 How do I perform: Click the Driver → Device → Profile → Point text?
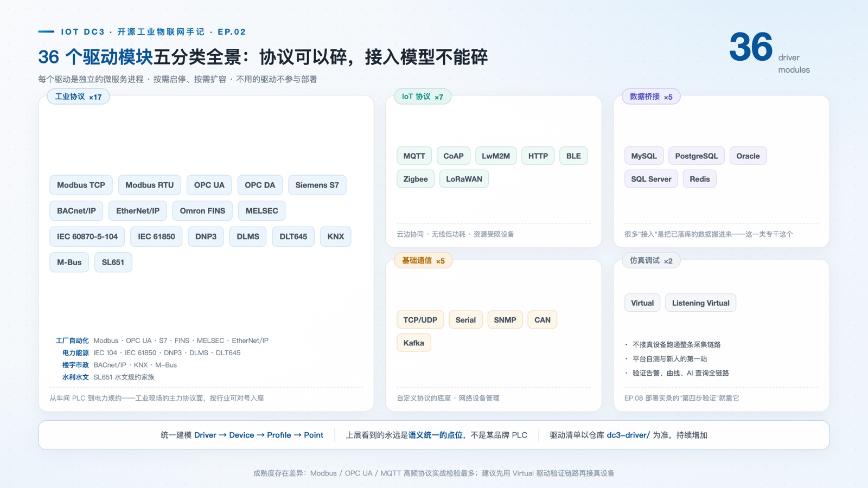(x=259, y=435)
